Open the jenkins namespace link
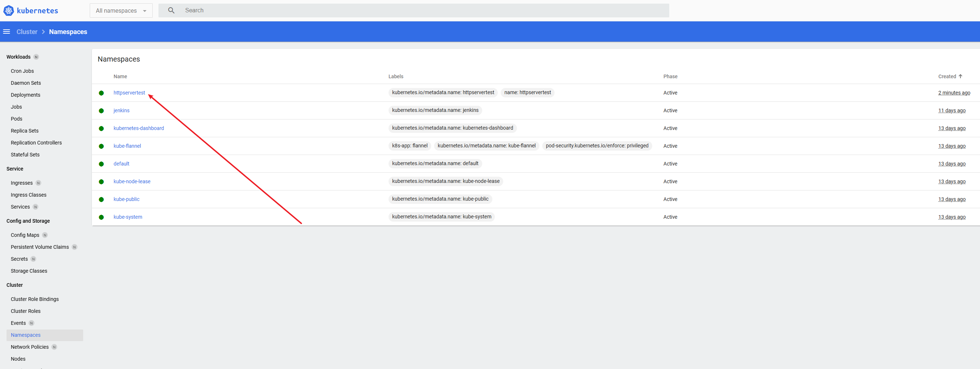Image resolution: width=980 pixels, height=369 pixels. pos(121,110)
